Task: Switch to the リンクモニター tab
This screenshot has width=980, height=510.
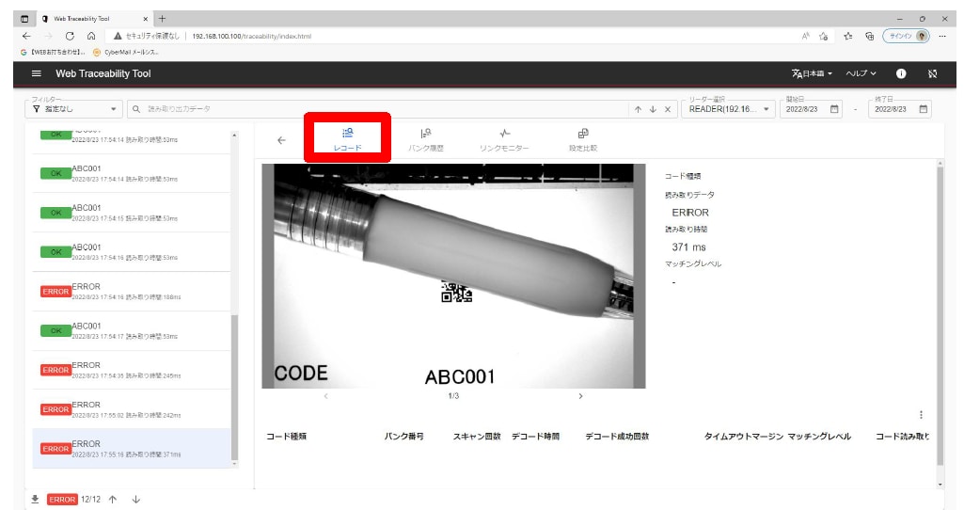Action: tap(504, 139)
